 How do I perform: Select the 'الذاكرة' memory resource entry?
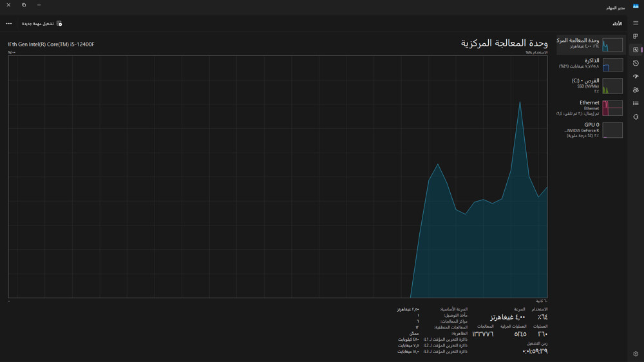[591, 64]
